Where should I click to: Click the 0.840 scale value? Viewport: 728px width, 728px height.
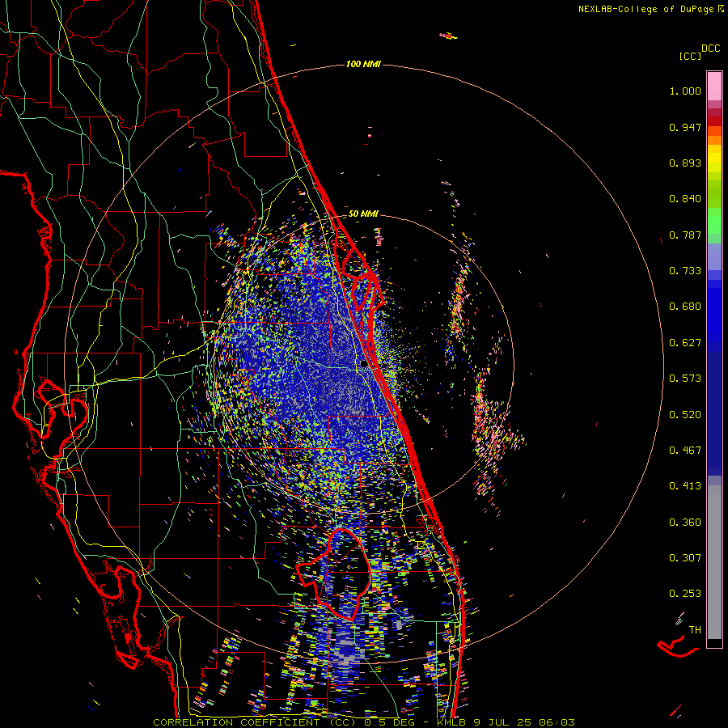685,199
